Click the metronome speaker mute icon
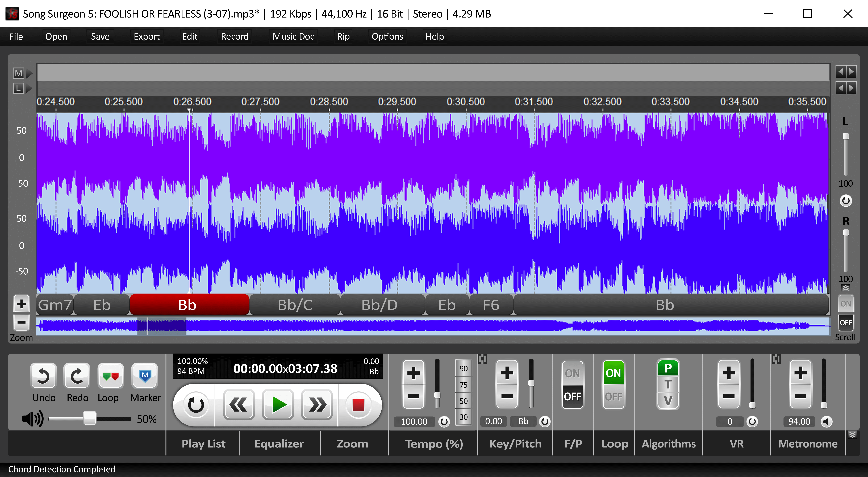The image size is (868, 477). 826,421
